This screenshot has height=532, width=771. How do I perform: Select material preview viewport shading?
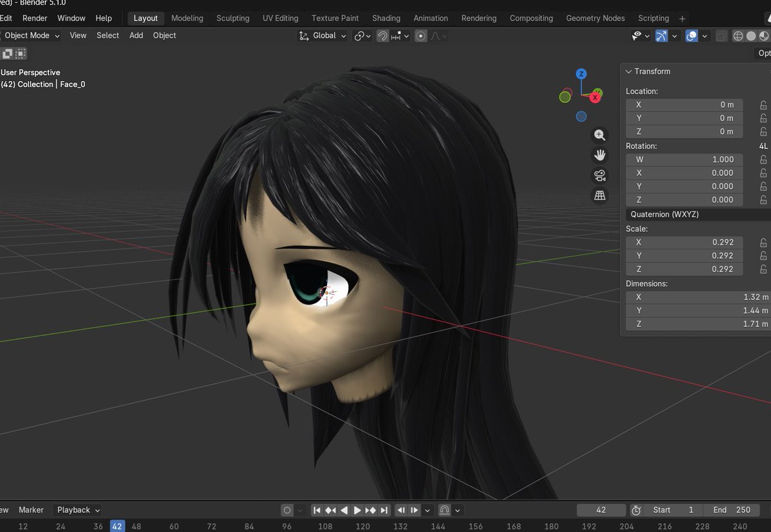click(x=763, y=36)
